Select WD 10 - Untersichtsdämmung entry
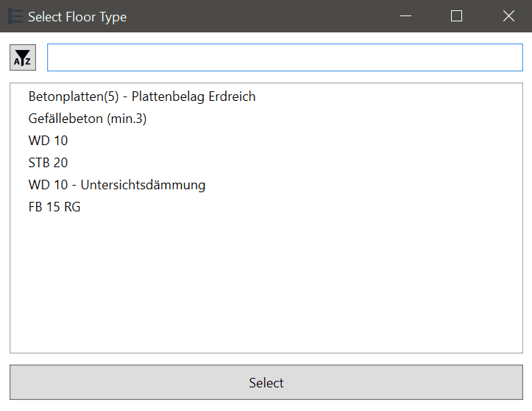The image size is (532, 411). (117, 185)
